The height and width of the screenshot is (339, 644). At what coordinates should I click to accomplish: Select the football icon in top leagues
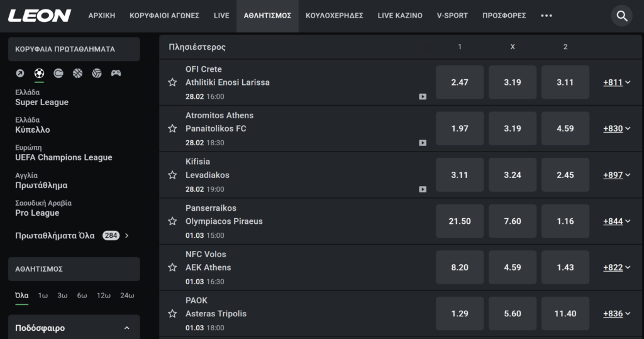coord(40,73)
